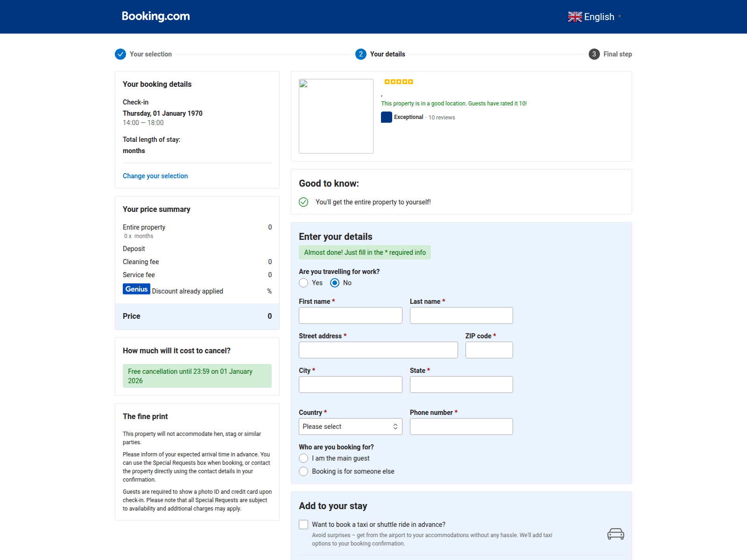Click into the State field
Image resolution: width=747 pixels, height=560 pixels.
461,385
